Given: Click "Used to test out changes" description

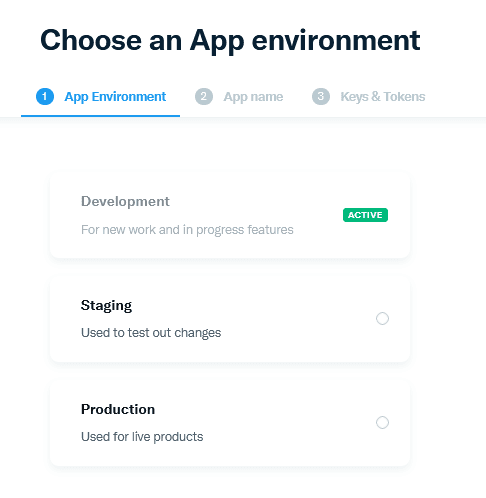Looking at the screenshot, I should pos(151,333).
